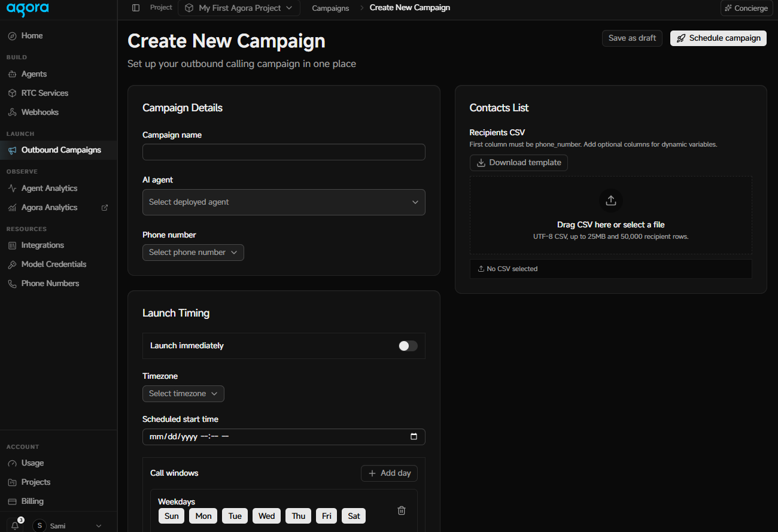The image size is (778, 532).
Task: Click the RTC Services cube icon
Action: click(x=12, y=93)
